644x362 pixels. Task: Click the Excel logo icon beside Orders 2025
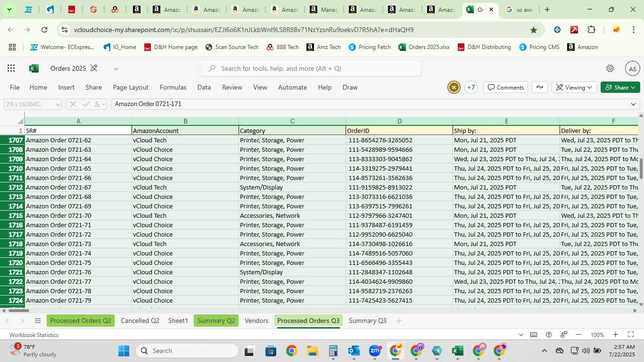click(34, 68)
